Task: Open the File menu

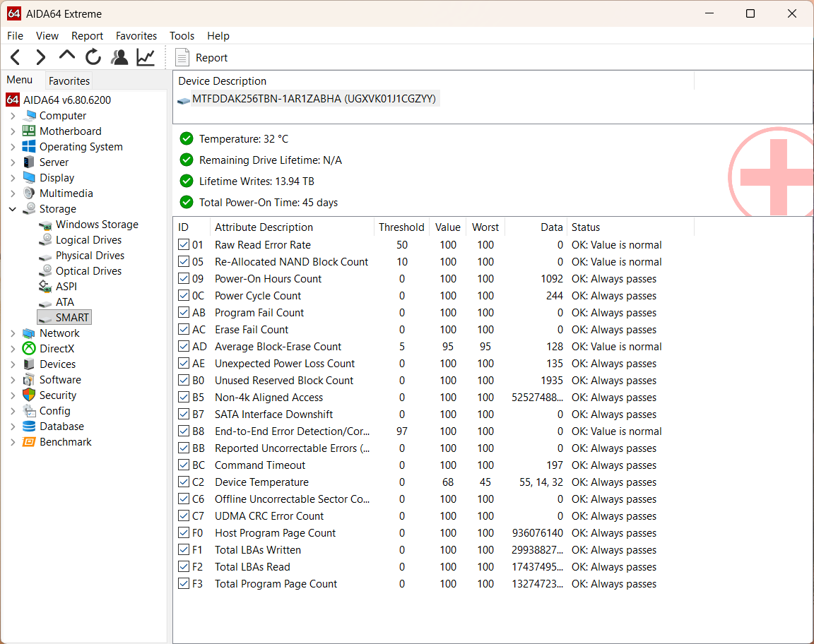Action: click(x=15, y=36)
